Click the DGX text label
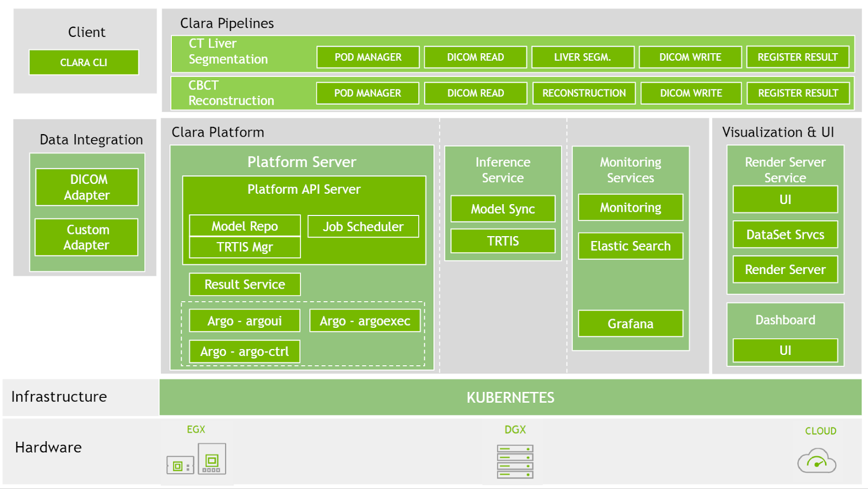Viewport: 868px width, 489px height. coord(515,429)
